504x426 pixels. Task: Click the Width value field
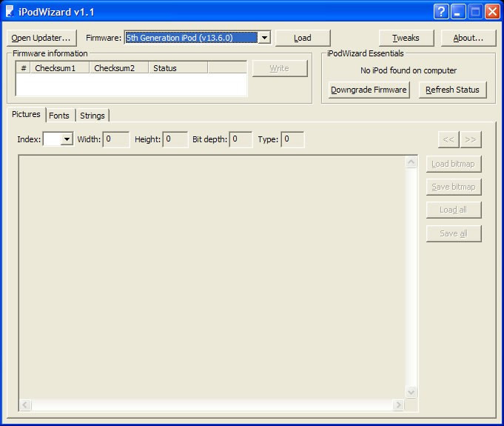[x=116, y=139]
